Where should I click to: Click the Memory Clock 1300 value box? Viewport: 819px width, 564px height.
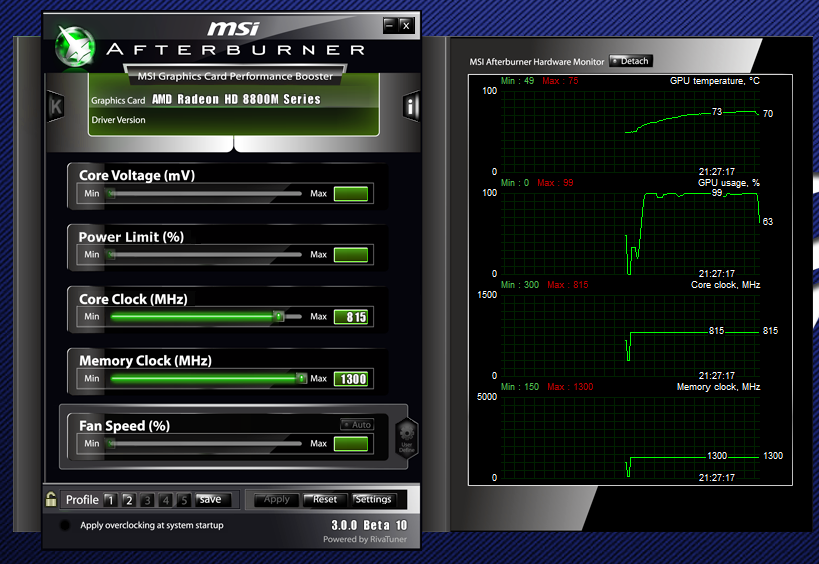click(x=351, y=379)
